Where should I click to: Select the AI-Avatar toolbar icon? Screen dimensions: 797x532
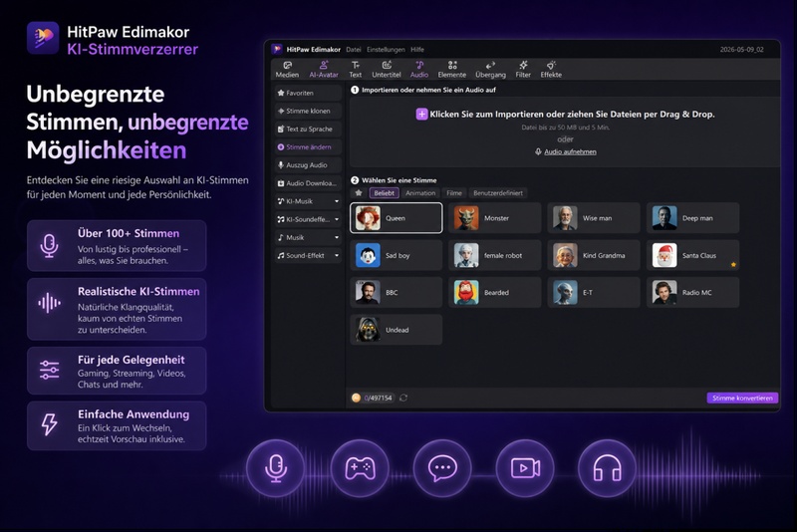(x=324, y=69)
